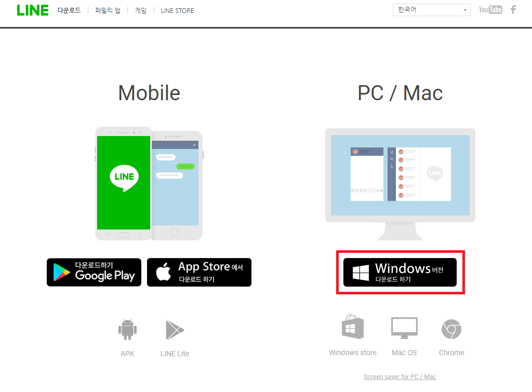Open the Windows store icon
The width and height of the screenshot is (532, 392).
pyautogui.click(x=353, y=327)
